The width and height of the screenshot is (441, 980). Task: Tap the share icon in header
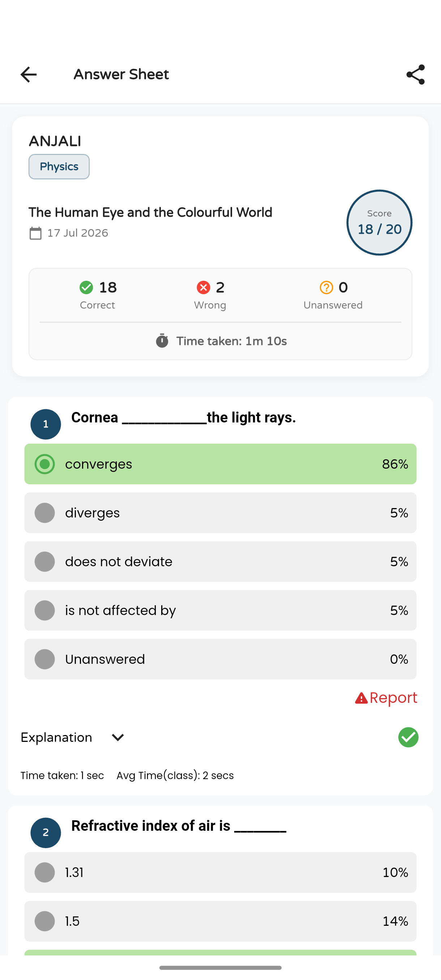[x=415, y=74]
